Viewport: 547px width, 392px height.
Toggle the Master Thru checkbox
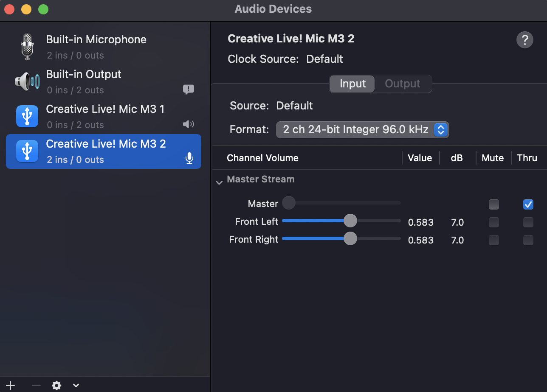coord(528,204)
